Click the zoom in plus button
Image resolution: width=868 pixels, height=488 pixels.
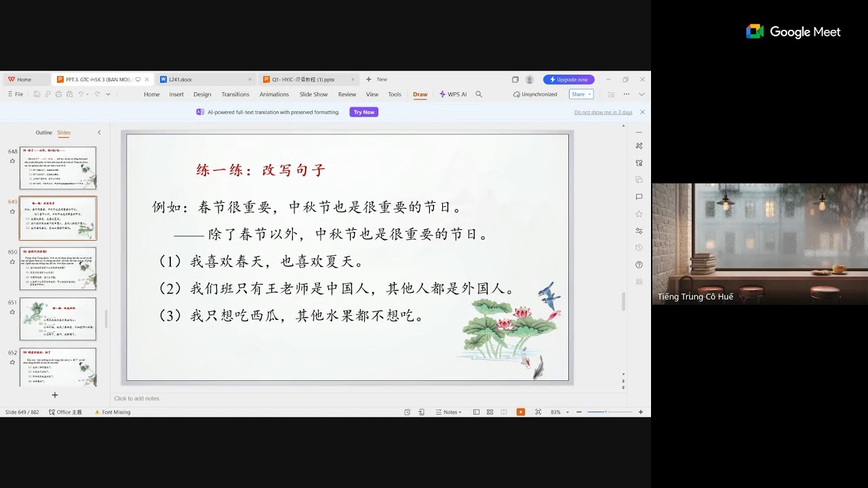(641, 412)
